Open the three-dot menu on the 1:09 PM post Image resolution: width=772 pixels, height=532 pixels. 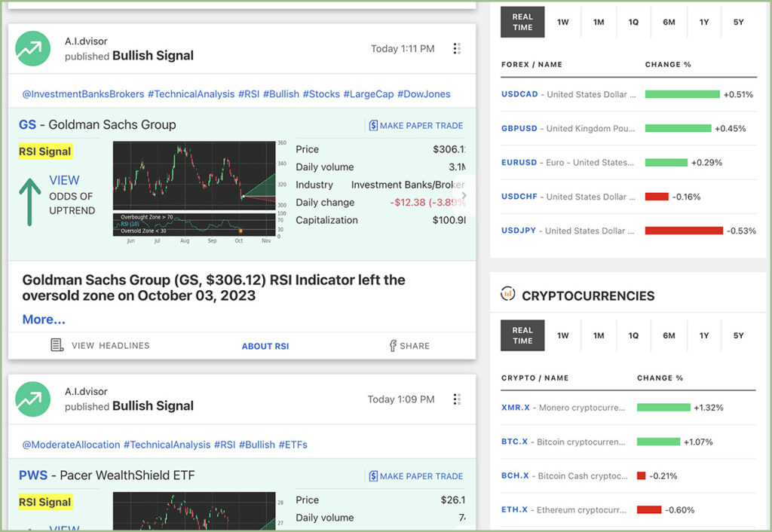tap(457, 399)
